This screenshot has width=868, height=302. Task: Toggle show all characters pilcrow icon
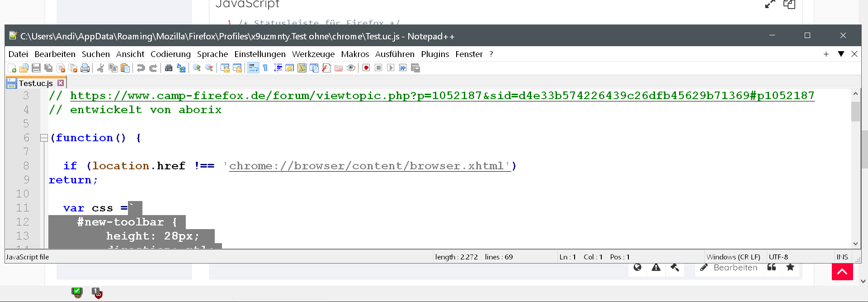click(265, 68)
